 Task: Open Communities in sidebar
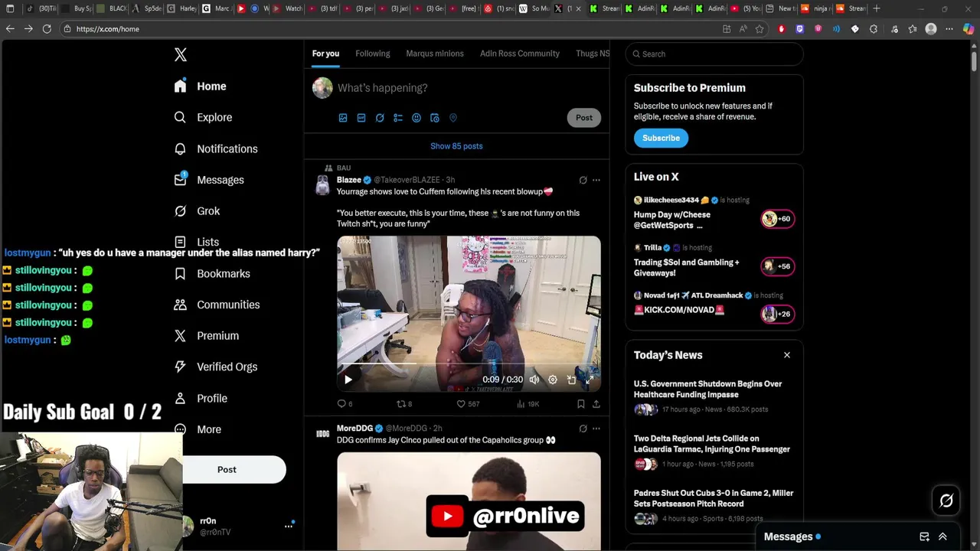coord(217,305)
